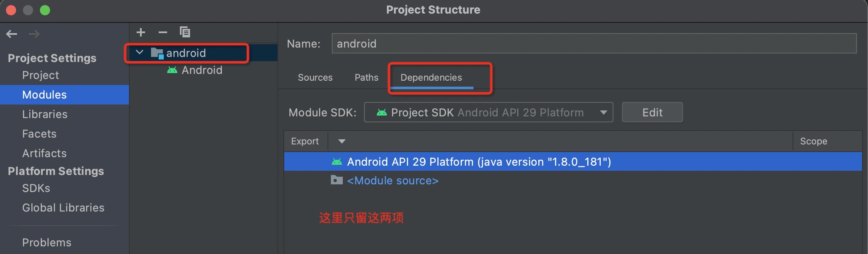Click the module Name input field

click(594, 44)
